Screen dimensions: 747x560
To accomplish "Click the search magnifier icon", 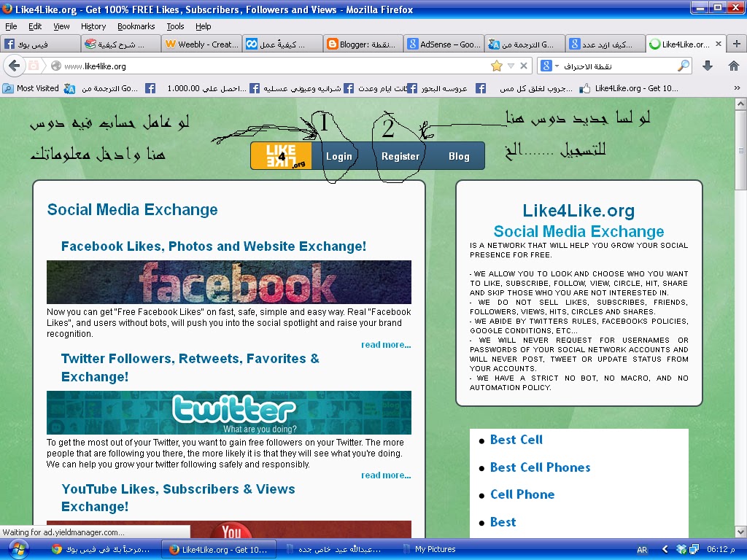I will (684, 66).
